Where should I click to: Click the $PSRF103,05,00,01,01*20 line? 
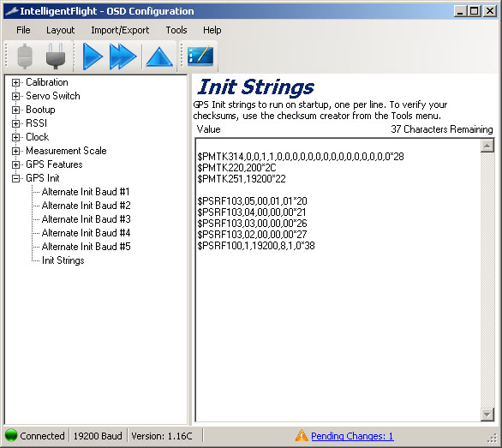point(252,201)
